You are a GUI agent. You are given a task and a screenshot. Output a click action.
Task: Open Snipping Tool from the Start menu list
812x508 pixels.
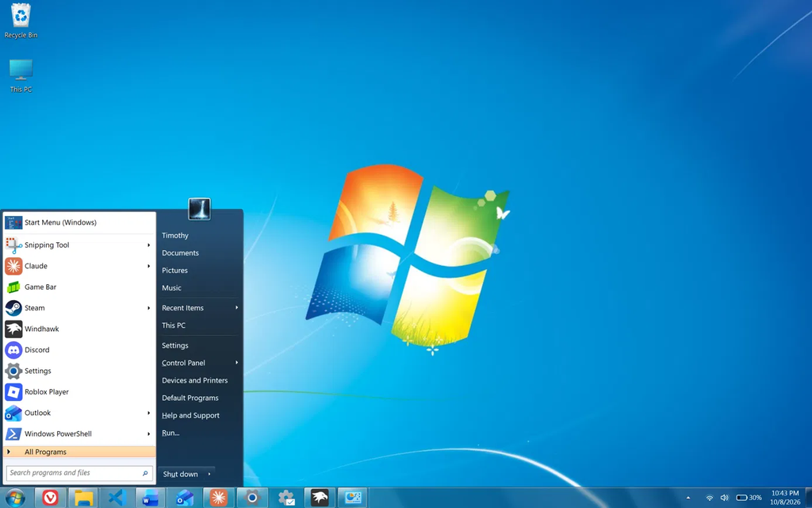point(79,244)
